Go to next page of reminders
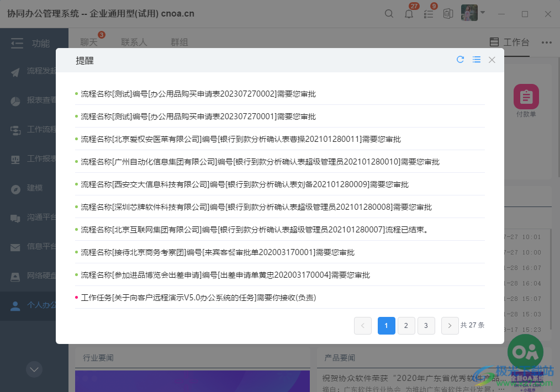560x392 pixels. (x=450, y=326)
